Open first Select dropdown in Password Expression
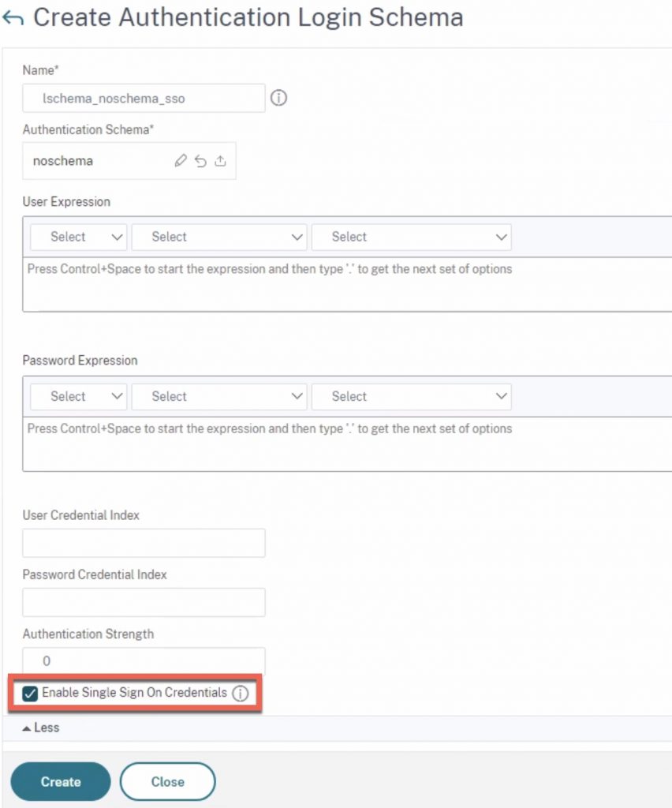This screenshot has width=672, height=808. (x=79, y=396)
